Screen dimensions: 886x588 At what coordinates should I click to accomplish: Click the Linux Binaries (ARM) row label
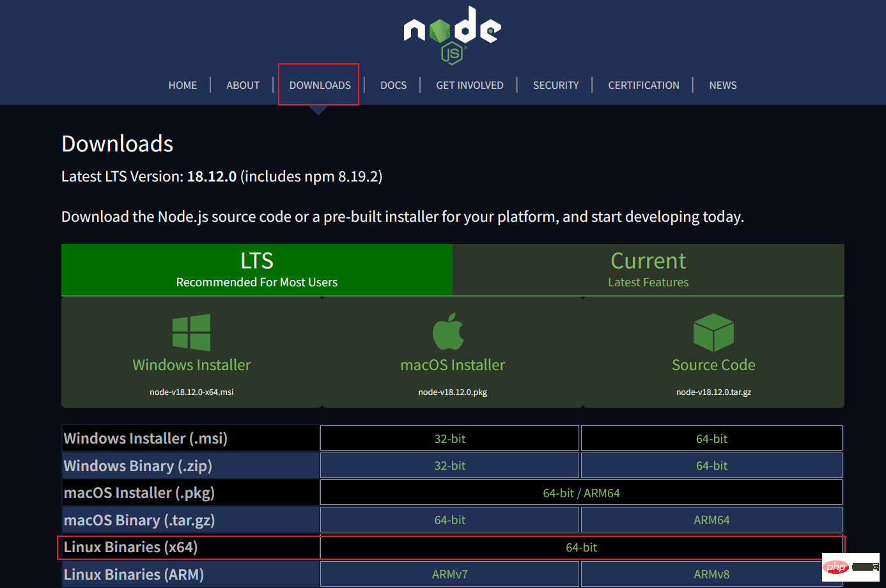coord(134,575)
